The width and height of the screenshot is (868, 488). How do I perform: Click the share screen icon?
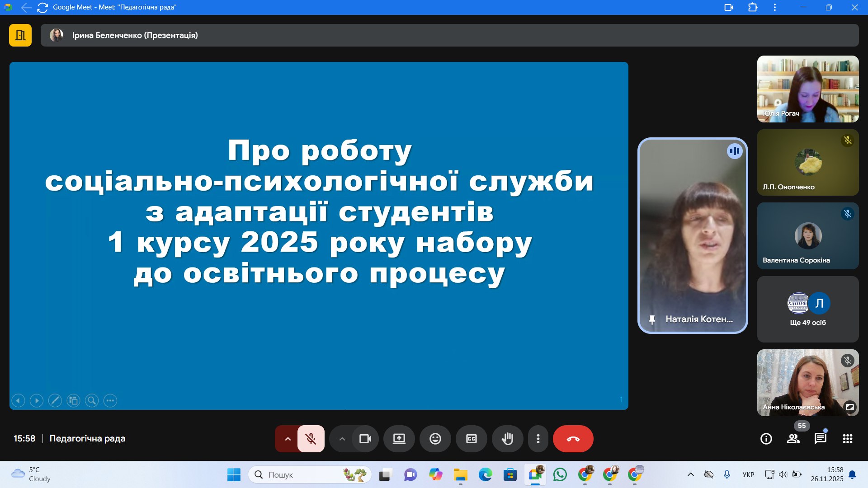click(x=399, y=439)
